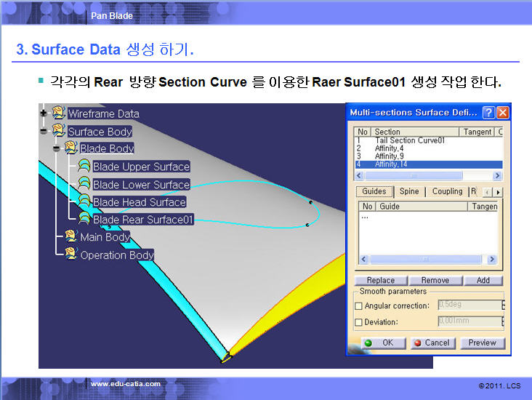Click the Blade Lower Surface icon
Screen dimensions: 532x400
point(84,184)
